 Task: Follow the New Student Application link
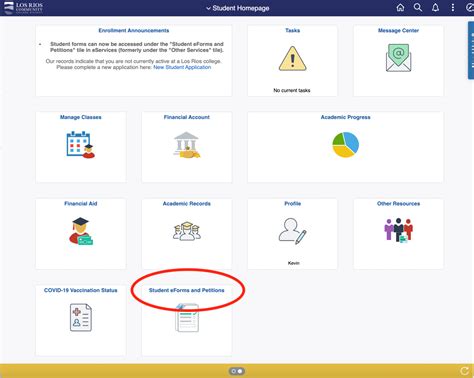point(182,67)
